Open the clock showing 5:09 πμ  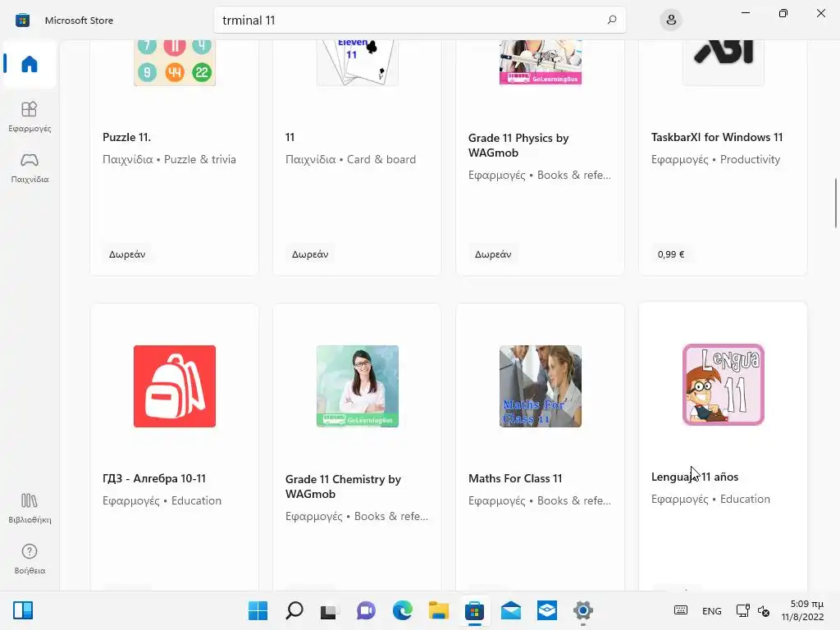click(802, 610)
